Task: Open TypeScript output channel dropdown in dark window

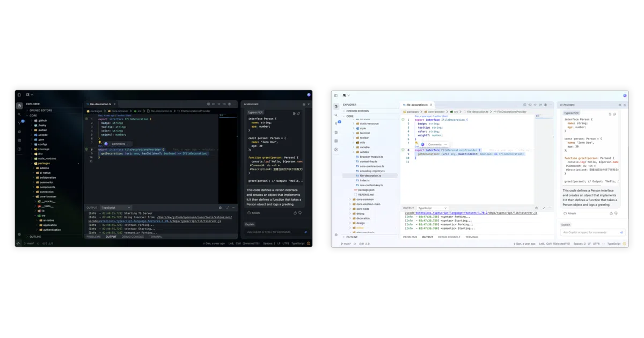Action: 115,208
